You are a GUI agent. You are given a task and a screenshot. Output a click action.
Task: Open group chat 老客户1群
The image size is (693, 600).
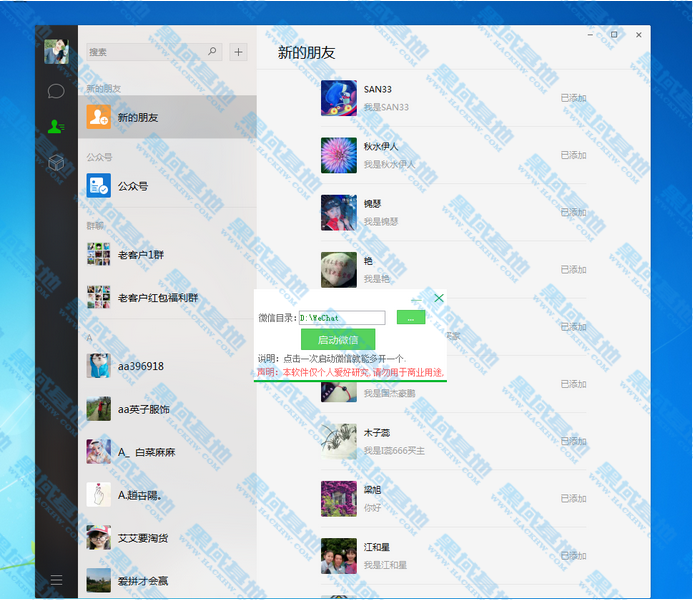(x=167, y=254)
